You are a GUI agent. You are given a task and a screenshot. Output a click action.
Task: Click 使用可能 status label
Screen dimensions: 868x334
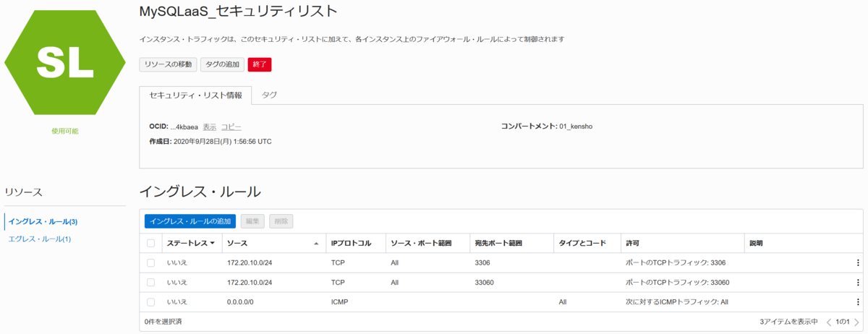[x=65, y=131]
